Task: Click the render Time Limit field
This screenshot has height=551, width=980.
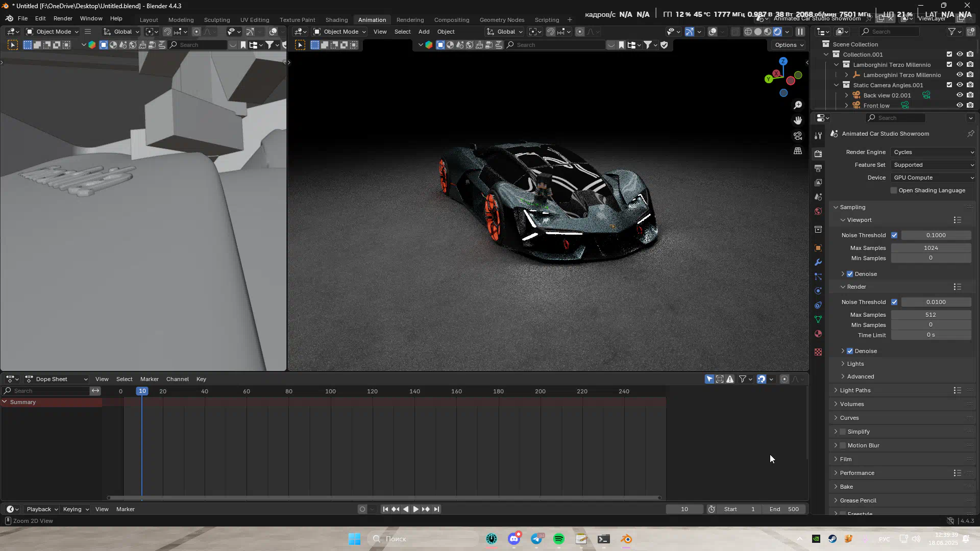Action: (931, 335)
